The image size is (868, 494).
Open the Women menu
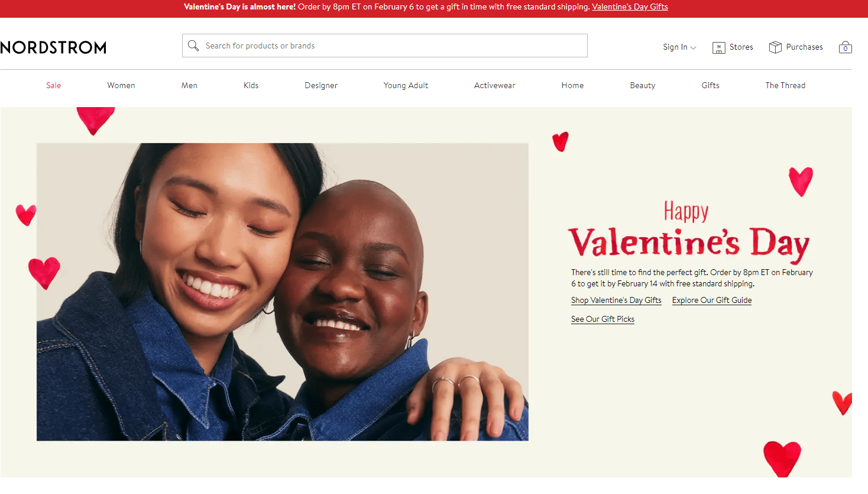121,86
